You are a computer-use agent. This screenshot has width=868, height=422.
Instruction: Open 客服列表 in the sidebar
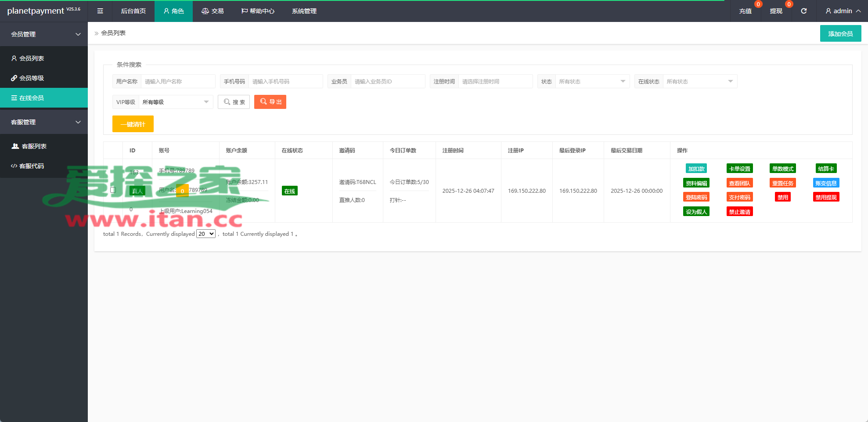pos(34,146)
